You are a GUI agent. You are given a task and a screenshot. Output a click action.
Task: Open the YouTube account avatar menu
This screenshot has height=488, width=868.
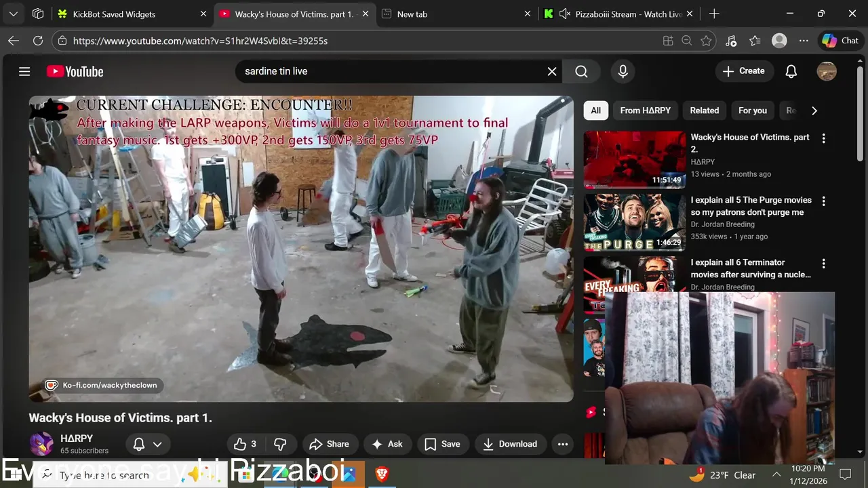click(x=827, y=71)
